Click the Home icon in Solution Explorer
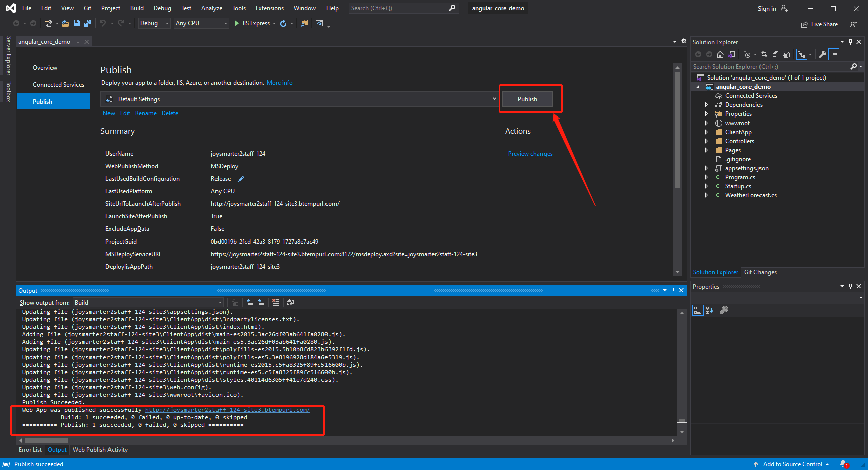 click(720, 54)
